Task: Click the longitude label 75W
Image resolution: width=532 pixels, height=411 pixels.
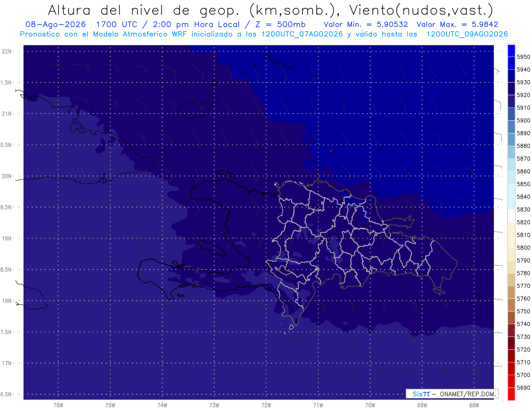Action: tap(110, 405)
